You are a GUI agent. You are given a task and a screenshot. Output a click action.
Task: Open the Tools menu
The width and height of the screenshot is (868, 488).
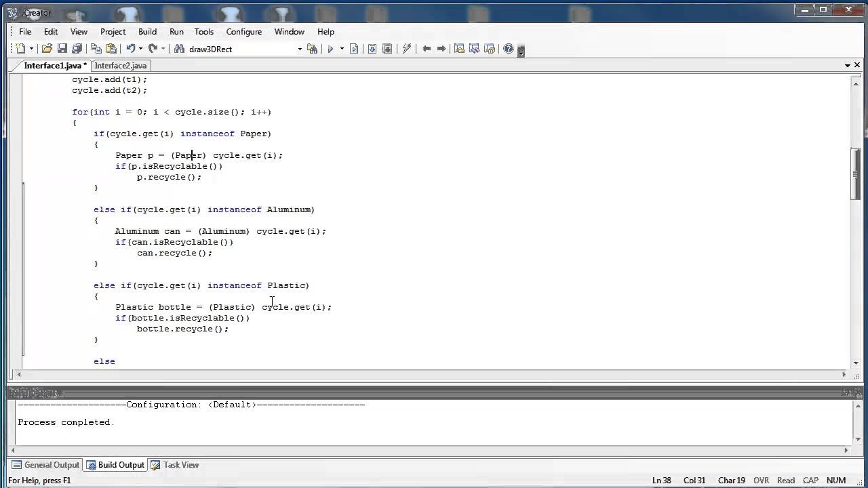point(204,32)
